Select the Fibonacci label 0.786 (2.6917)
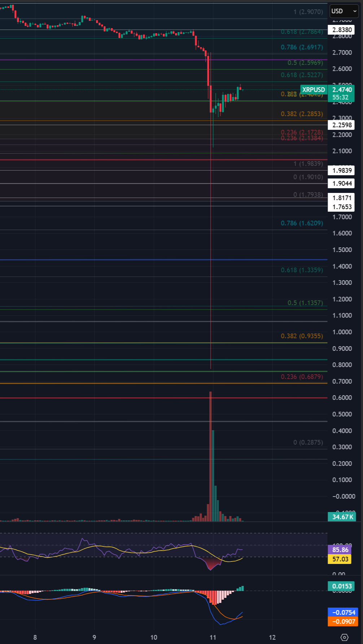363x644 pixels. (x=302, y=47)
